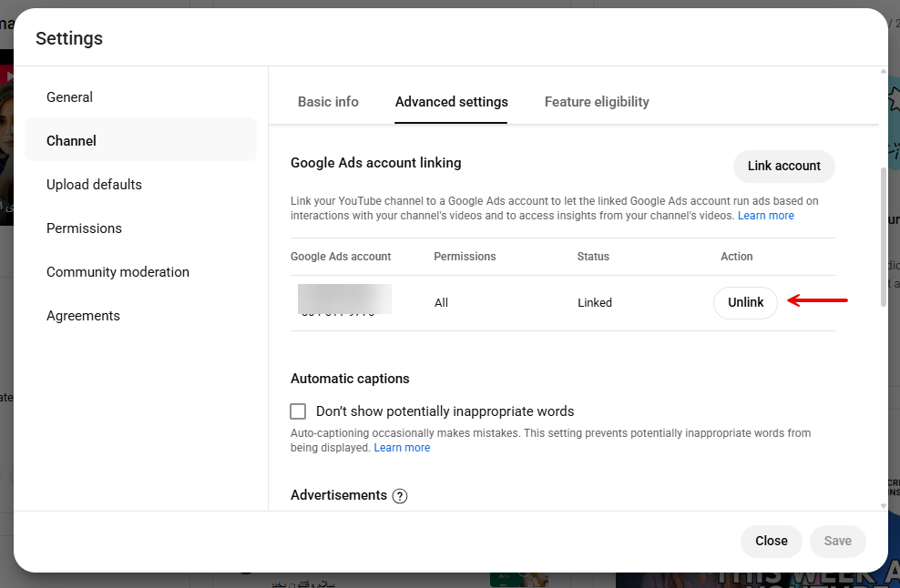Select Channel in the settings sidebar
900x588 pixels.
pos(71,141)
